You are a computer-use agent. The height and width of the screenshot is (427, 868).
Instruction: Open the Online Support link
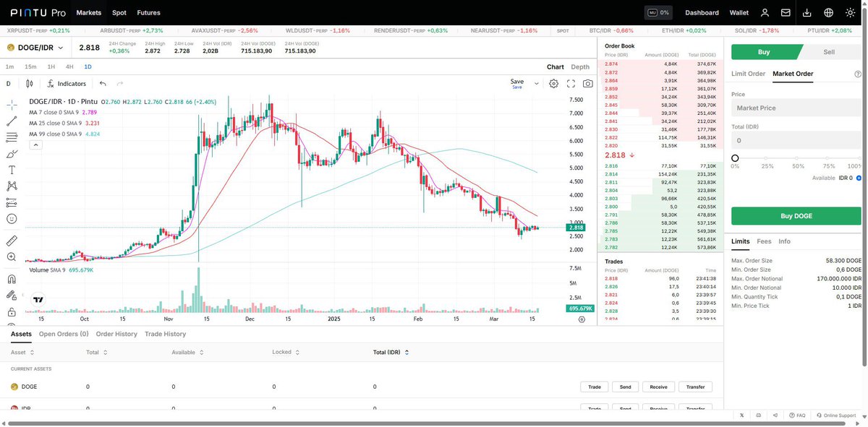coord(836,415)
